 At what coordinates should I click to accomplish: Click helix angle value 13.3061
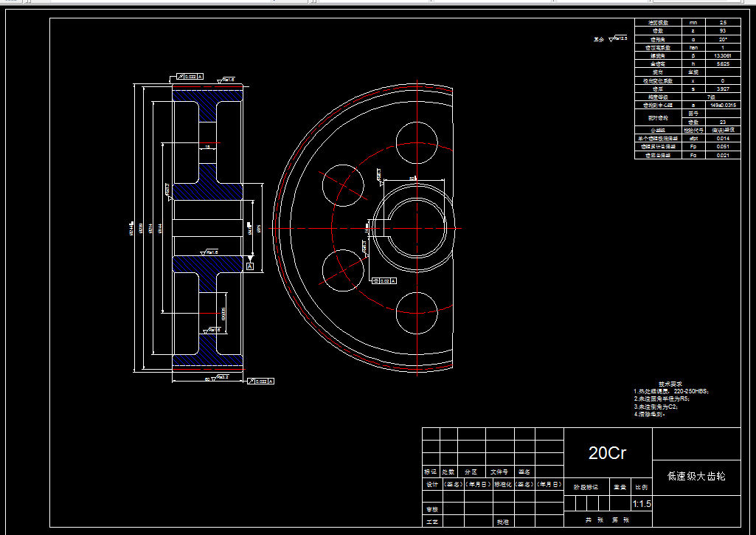click(723, 56)
